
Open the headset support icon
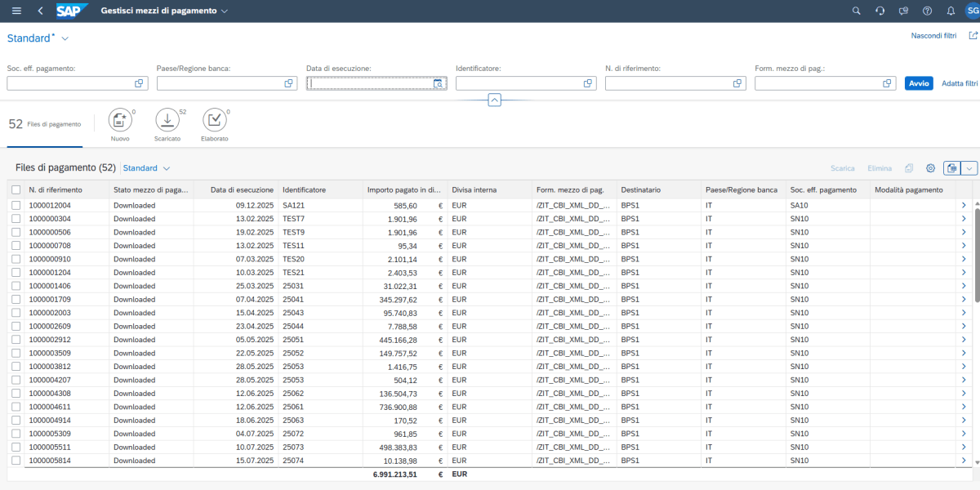[x=880, y=11]
